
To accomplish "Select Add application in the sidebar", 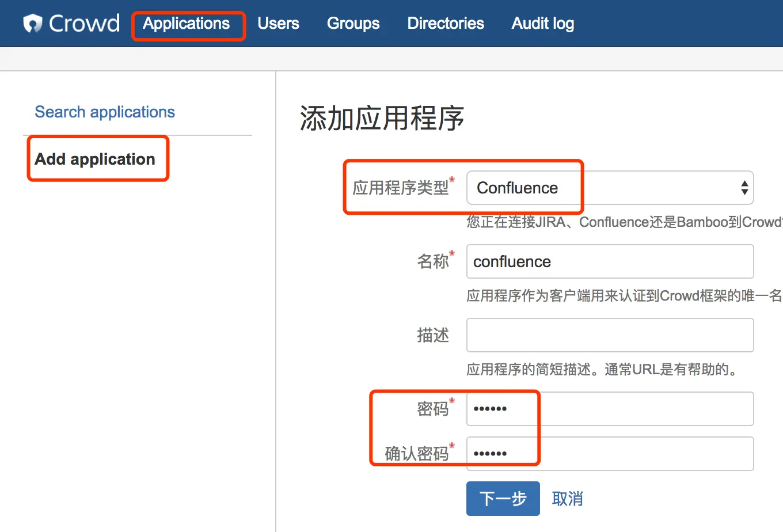I will (x=95, y=159).
